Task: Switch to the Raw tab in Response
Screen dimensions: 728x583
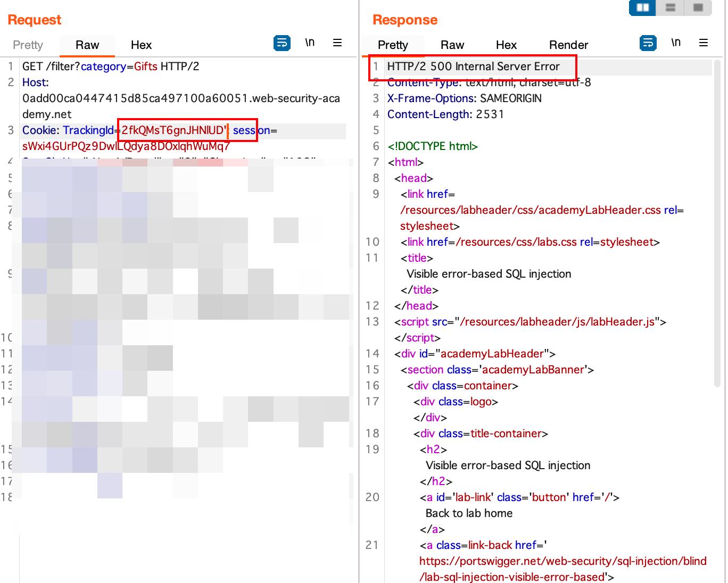Action: tap(452, 45)
